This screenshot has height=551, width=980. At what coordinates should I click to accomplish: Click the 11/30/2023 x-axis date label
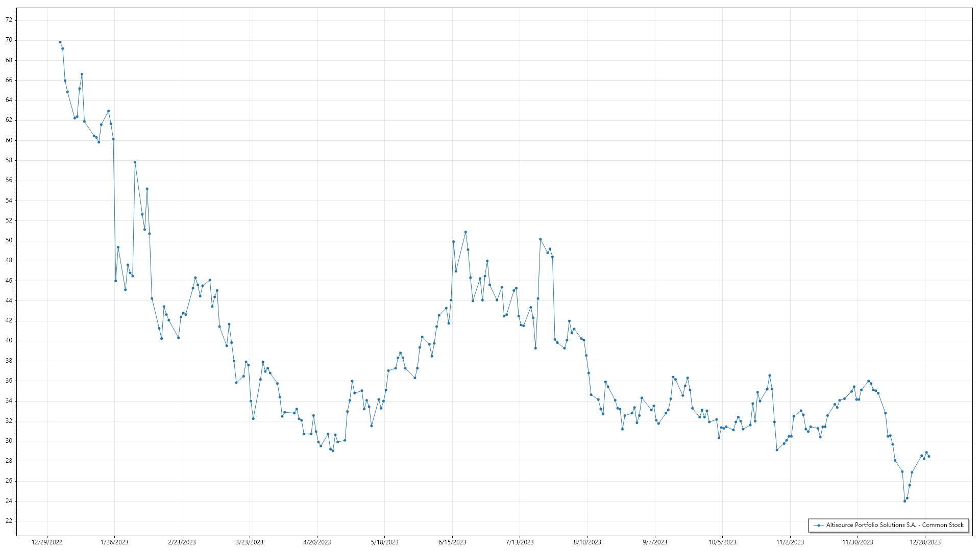coord(857,542)
